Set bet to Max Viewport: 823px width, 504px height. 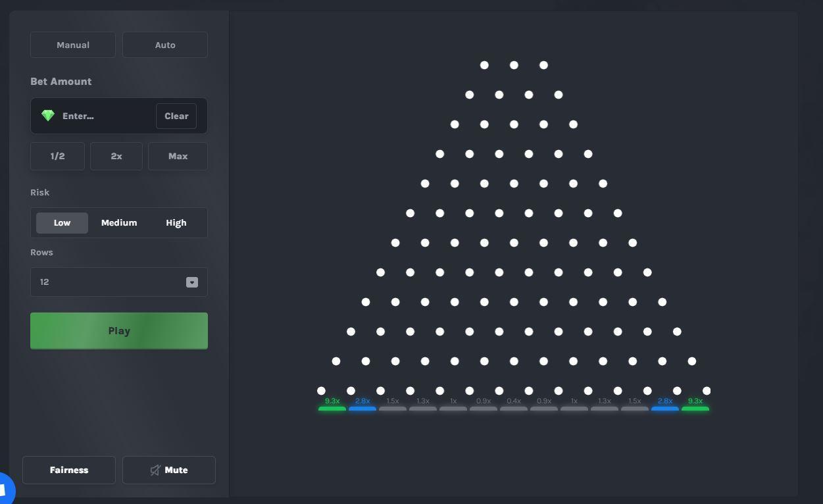[178, 157]
